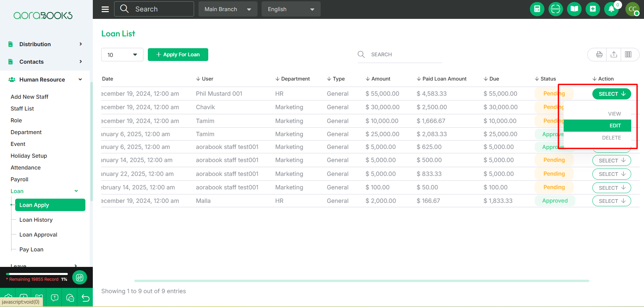Open the Main Branch dropdown

(228, 9)
